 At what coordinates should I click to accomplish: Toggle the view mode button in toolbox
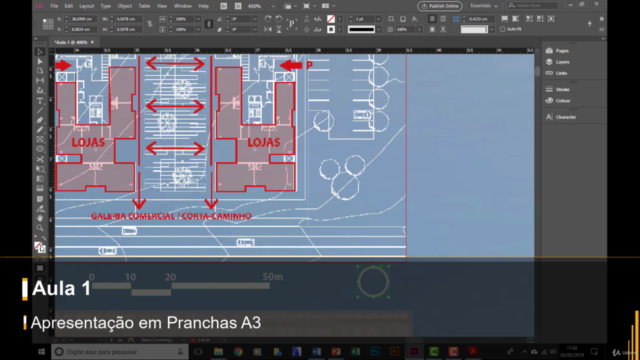tap(40, 268)
